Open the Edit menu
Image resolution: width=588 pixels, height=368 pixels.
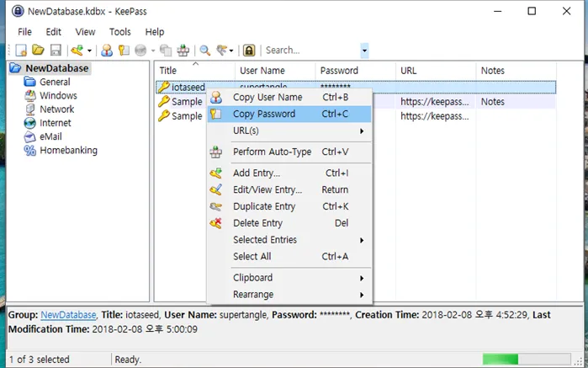(53, 32)
